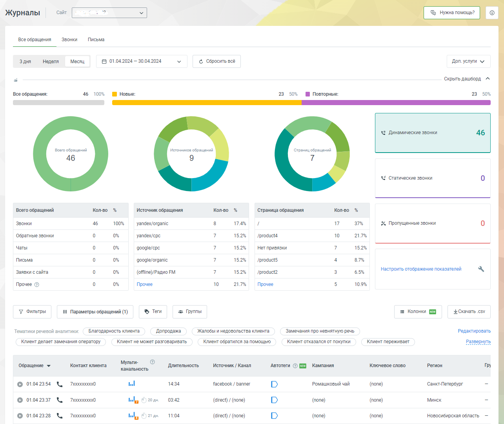Switch to Звонки tab
Viewport: 504px width, 424px height.
pos(69,40)
